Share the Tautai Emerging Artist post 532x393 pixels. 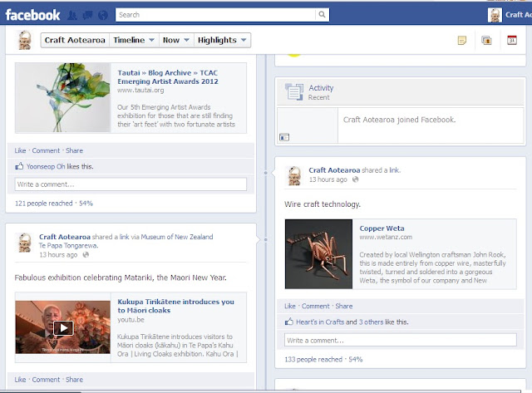pyautogui.click(x=74, y=150)
